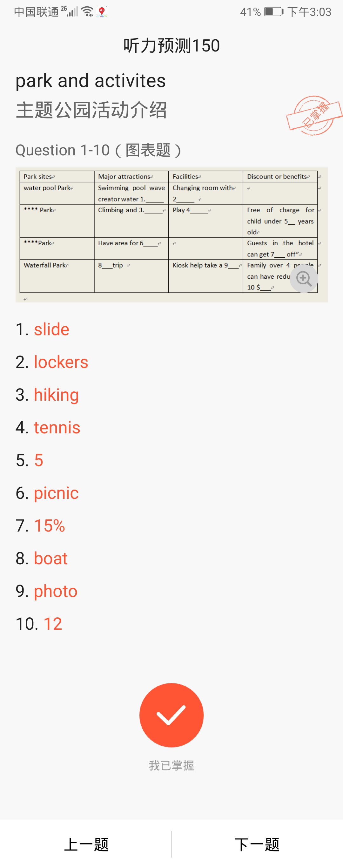Go to next question 下一题
Image resolution: width=343 pixels, height=868 pixels.
coord(258,844)
